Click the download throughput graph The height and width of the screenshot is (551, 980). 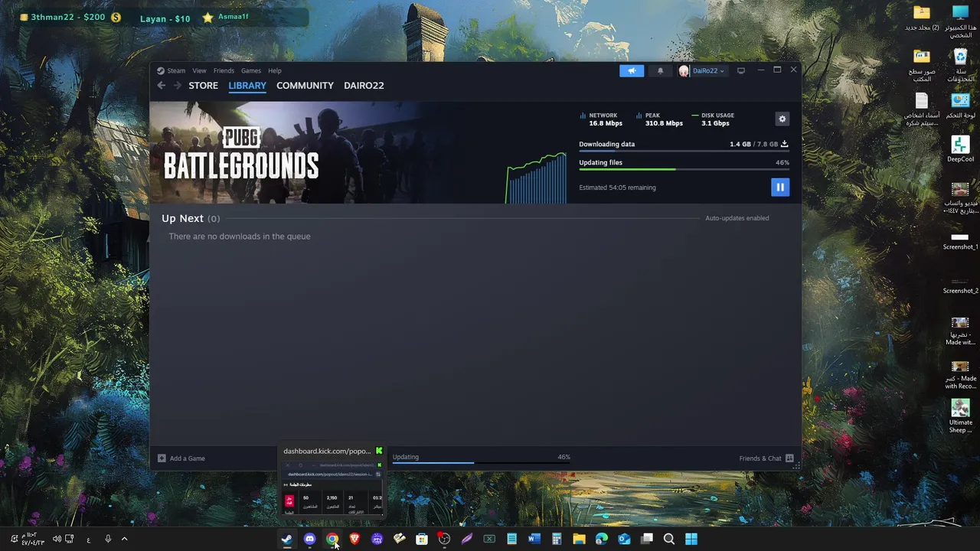536,178
